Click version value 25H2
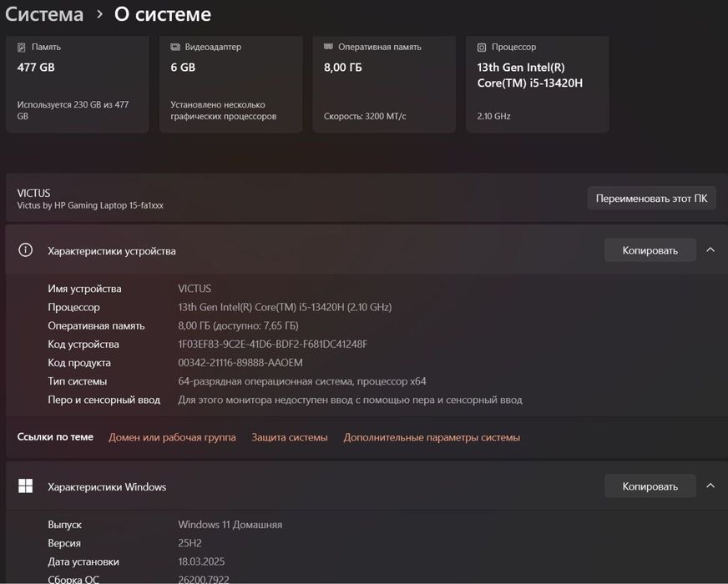Viewport: 728px width, 584px height. 190,543
